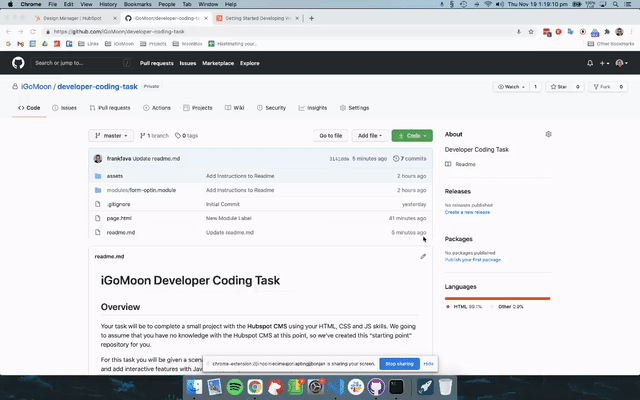Open the Watch dropdown button
The image size is (640, 400).
[511, 87]
